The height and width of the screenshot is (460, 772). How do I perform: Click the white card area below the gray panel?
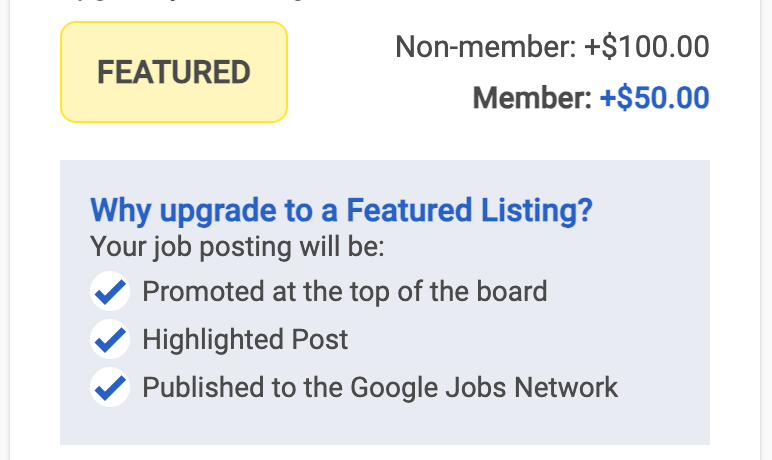384,453
